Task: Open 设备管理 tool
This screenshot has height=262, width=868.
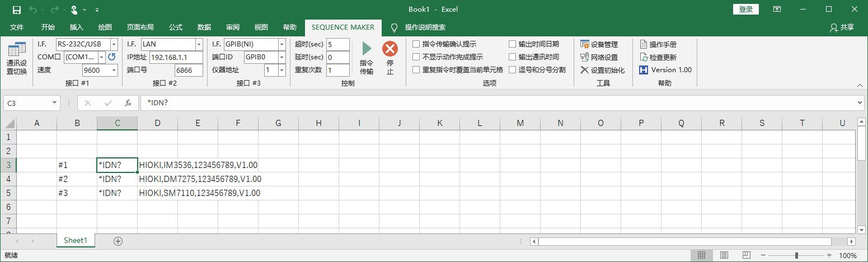Action: pyautogui.click(x=599, y=44)
